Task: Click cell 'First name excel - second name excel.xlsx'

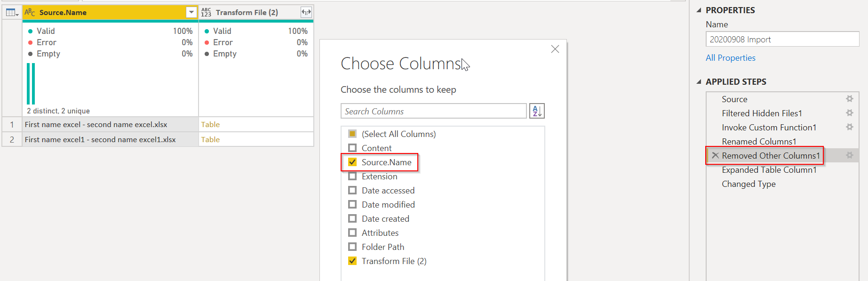Action: (x=111, y=124)
